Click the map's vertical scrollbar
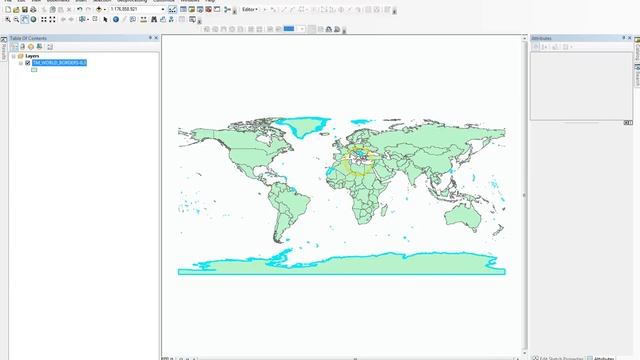640x360 pixels. click(x=524, y=195)
